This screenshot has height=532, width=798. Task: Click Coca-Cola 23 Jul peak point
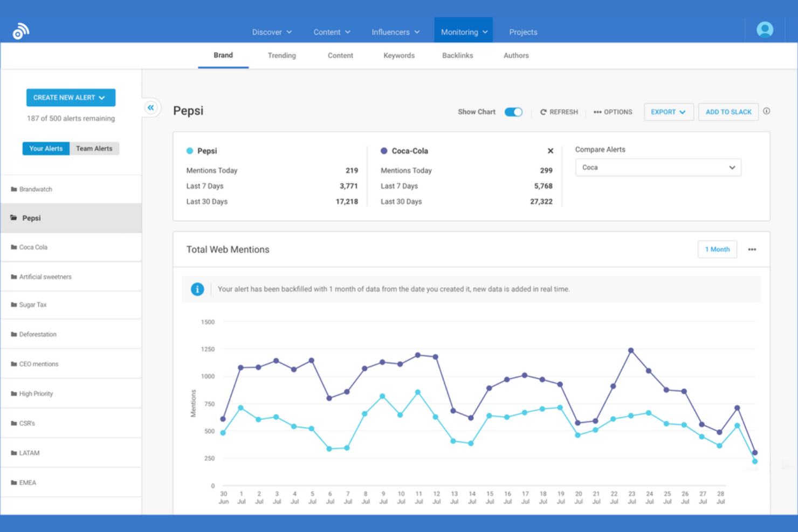coord(631,350)
